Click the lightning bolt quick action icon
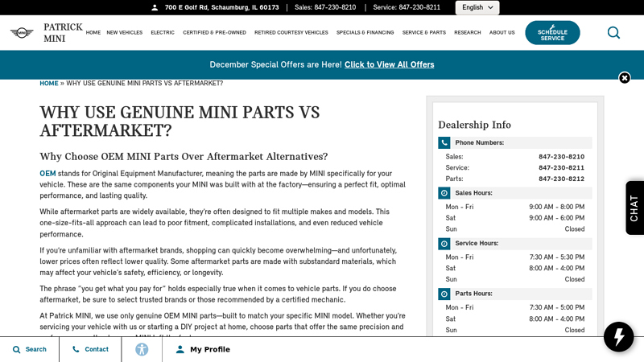Screen dimensions: 644x362 [618, 337]
